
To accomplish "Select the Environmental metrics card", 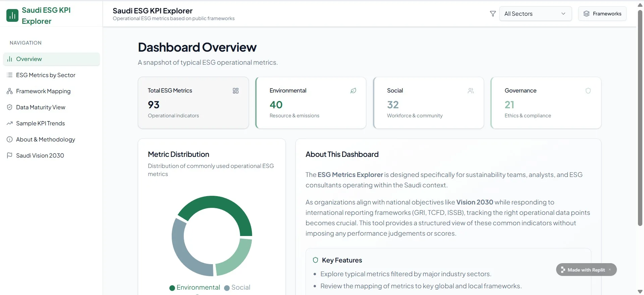I will click(311, 103).
